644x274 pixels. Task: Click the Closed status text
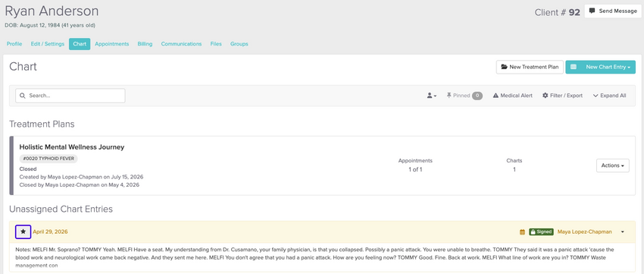(x=28, y=169)
